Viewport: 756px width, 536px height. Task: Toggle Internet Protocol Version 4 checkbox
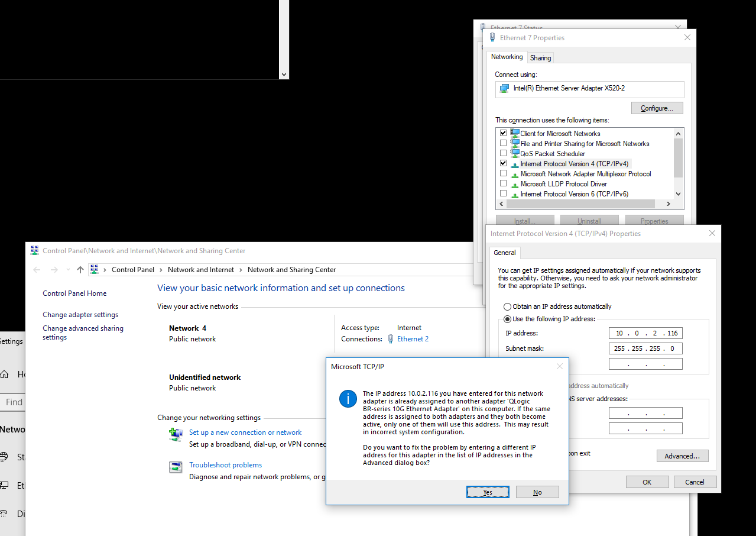[504, 163]
